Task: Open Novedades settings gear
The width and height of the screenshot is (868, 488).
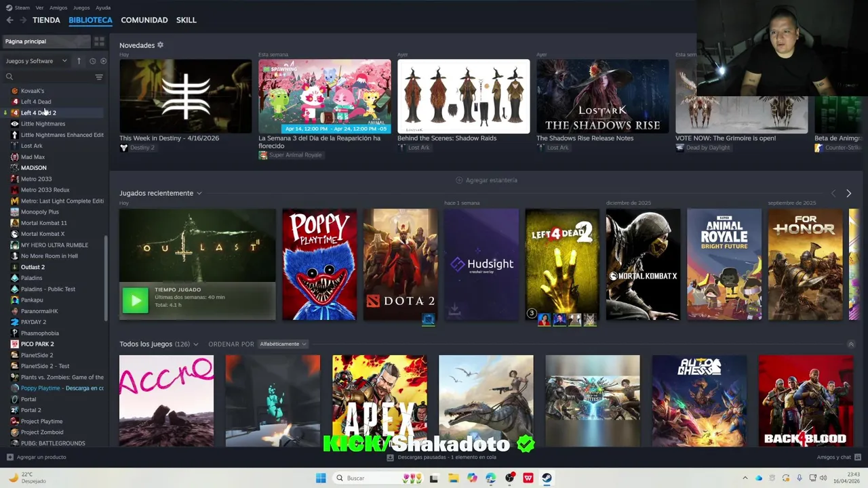Action: [x=161, y=45]
